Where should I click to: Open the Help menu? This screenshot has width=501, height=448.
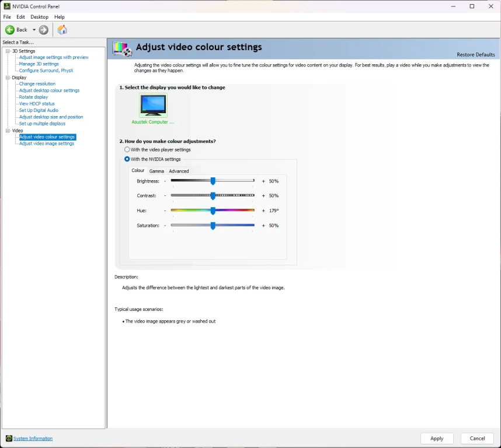(x=60, y=17)
